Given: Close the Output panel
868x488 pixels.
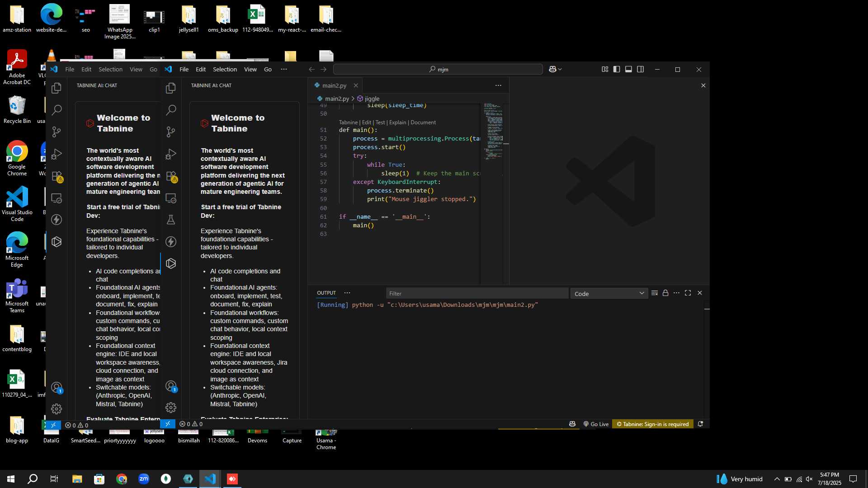Looking at the screenshot, I should (700, 293).
